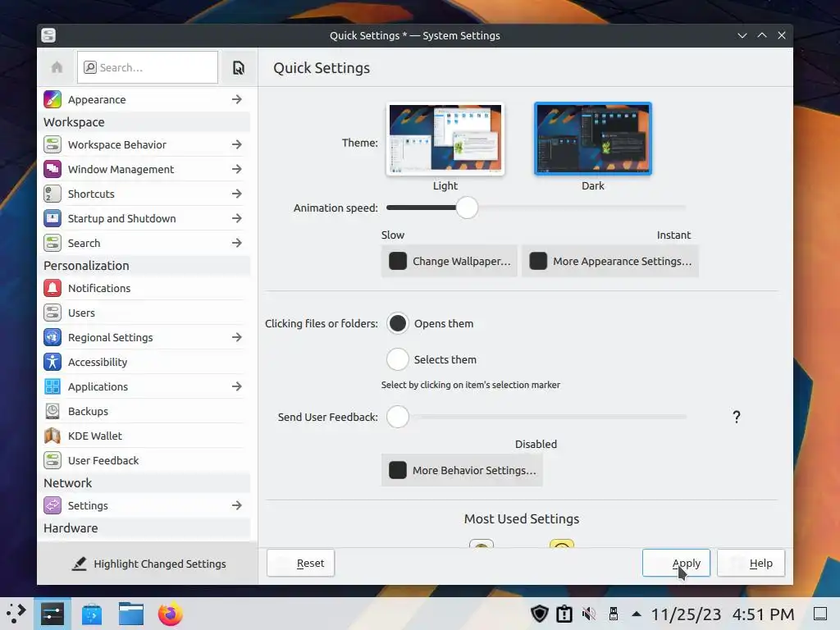Open the Users settings entry
The height and width of the screenshot is (630, 840).
pyautogui.click(x=143, y=313)
